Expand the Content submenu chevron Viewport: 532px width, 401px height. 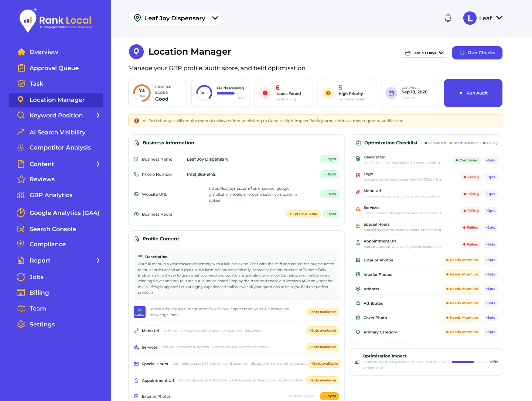coord(98,164)
